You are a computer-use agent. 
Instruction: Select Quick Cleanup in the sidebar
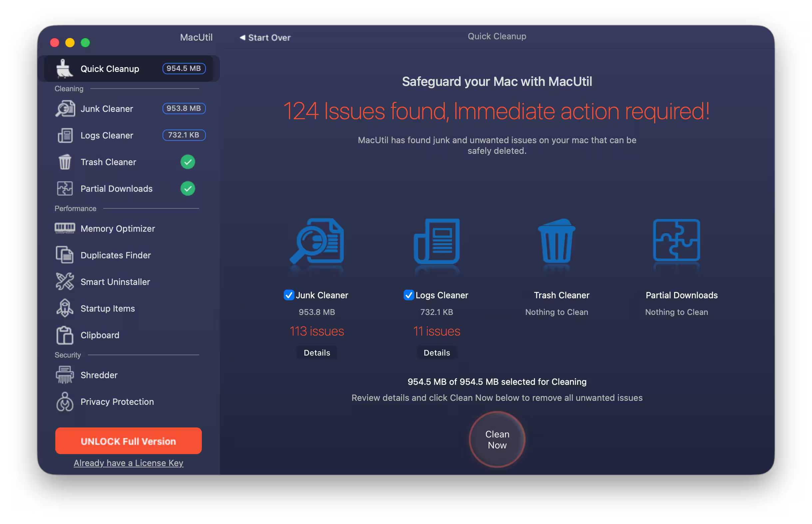click(129, 68)
